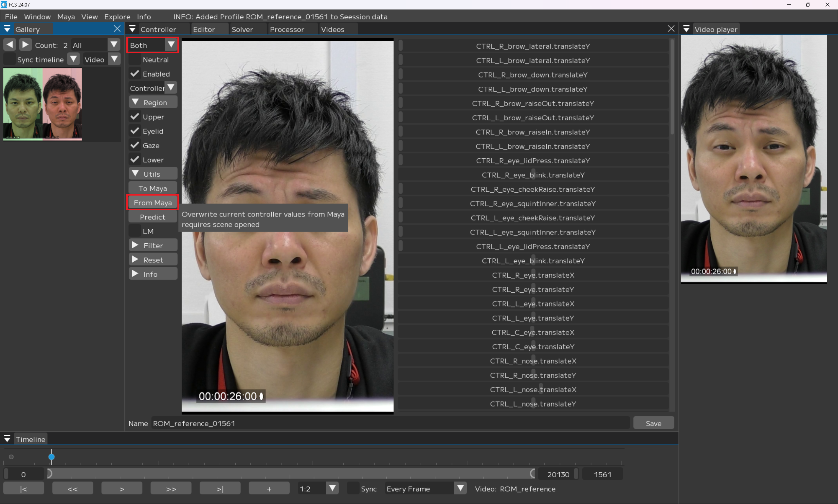Uncheck the Eyelid region checkbox
This screenshot has height=504, width=838.
tap(135, 131)
